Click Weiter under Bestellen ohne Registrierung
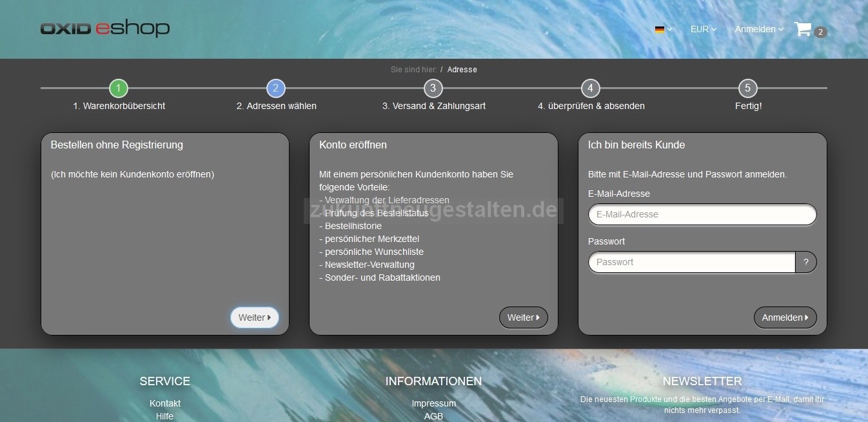Image resolution: width=868 pixels, height=422 pixels. [255, 317]
